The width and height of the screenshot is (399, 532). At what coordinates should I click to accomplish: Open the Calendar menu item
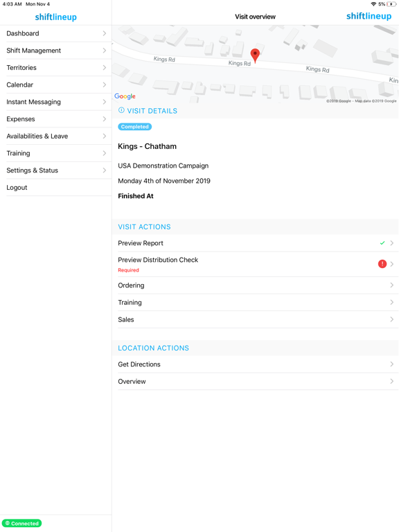point(56,85)
